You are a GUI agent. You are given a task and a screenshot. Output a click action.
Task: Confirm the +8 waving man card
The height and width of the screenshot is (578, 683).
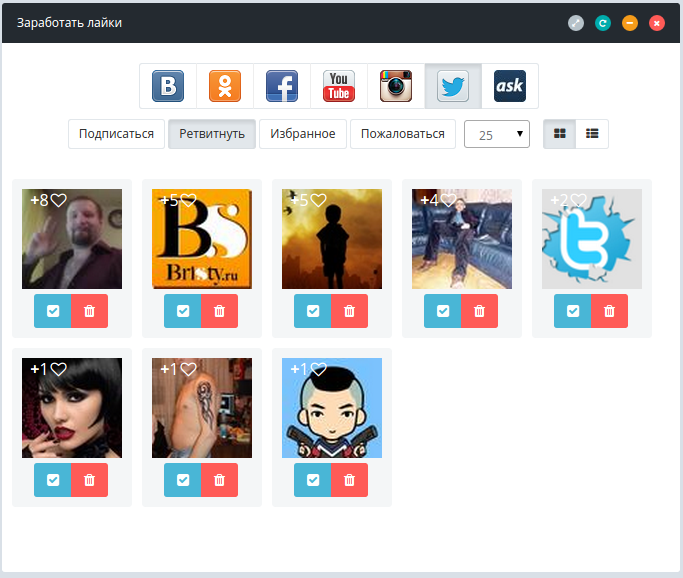coord(53,311)
